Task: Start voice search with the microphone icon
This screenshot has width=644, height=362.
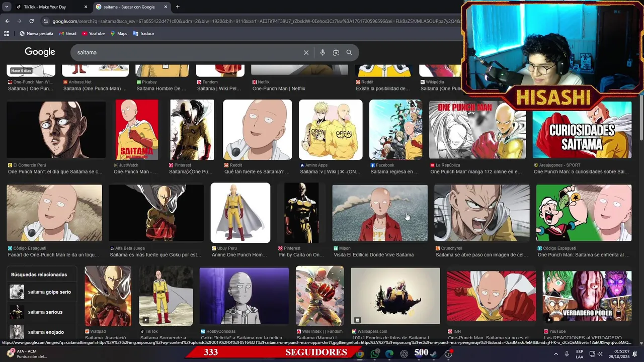Action: click(323, 52)
